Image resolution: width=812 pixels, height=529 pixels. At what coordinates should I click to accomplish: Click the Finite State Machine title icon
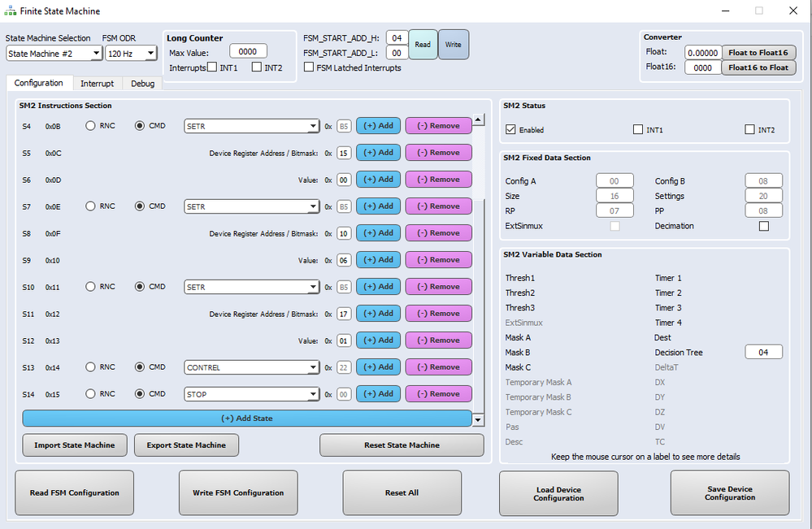10,11
